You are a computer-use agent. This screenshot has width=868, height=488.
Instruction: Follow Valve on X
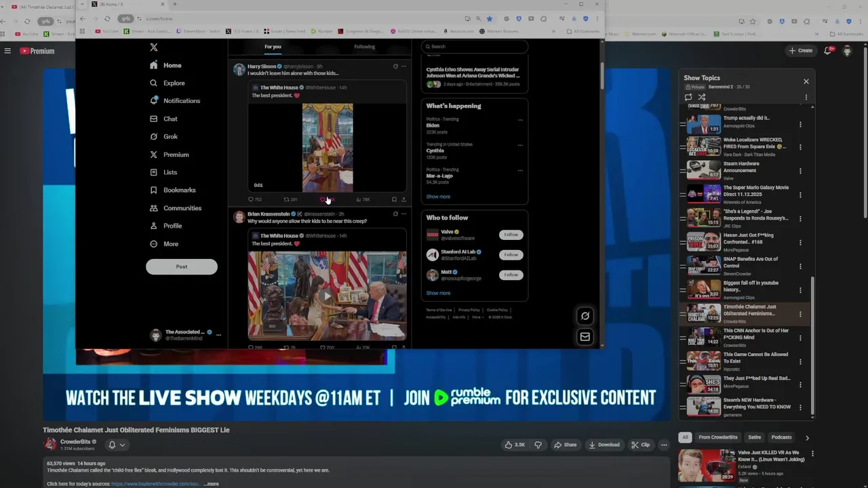(511, 235)
